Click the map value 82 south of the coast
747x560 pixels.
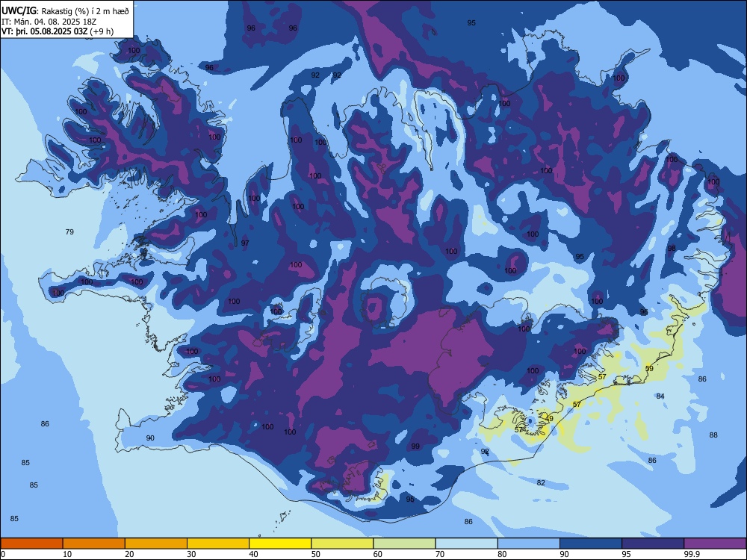(541, 482)
